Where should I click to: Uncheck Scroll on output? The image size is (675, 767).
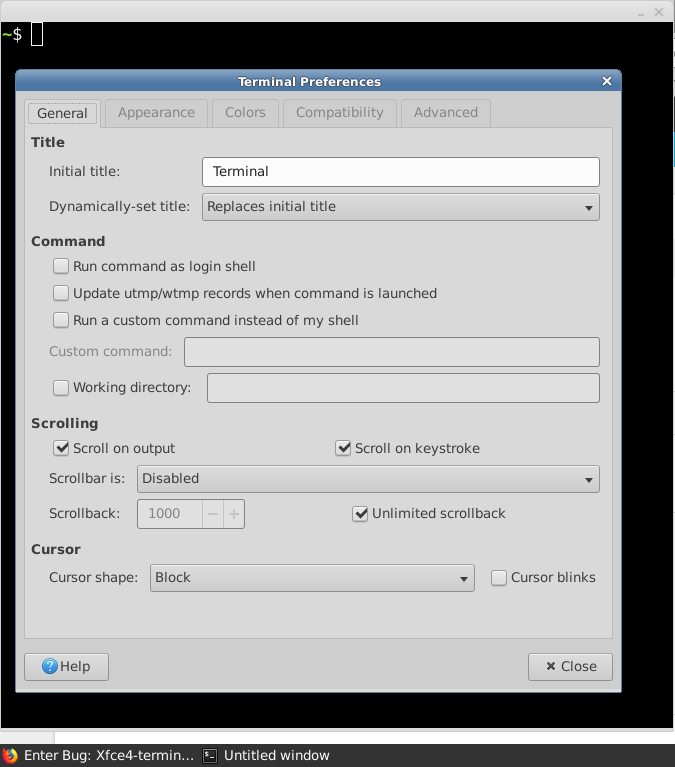[x=61, y=448]
